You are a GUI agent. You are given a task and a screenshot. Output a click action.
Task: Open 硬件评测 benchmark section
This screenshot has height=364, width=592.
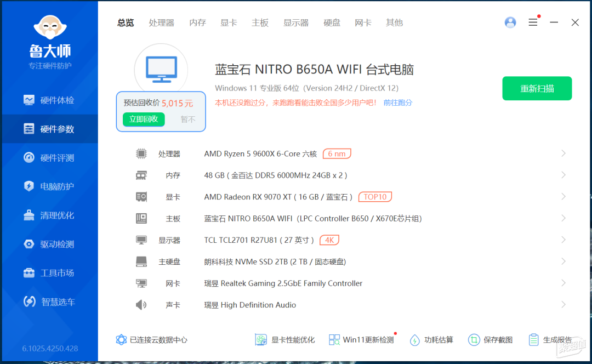coord(49,157)
